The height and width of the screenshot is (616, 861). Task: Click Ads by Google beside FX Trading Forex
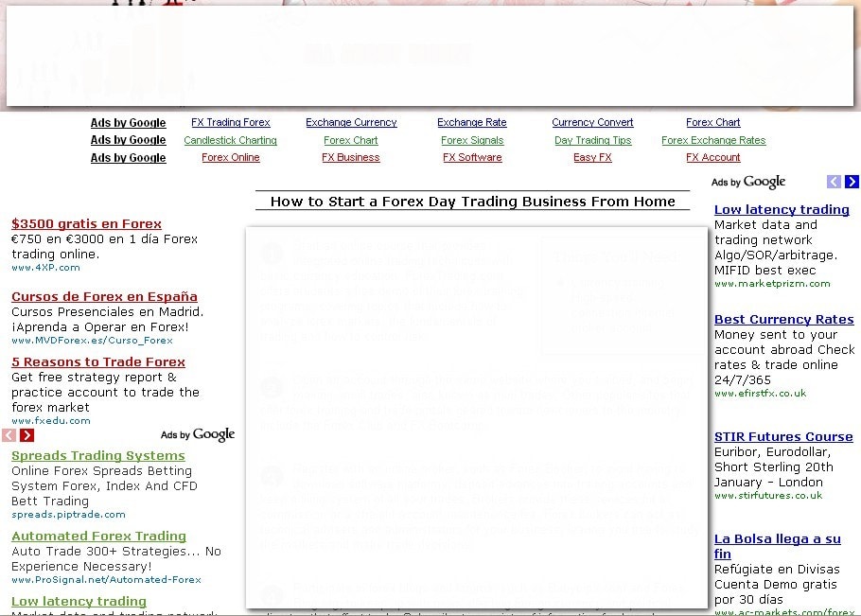coord(128,122)
